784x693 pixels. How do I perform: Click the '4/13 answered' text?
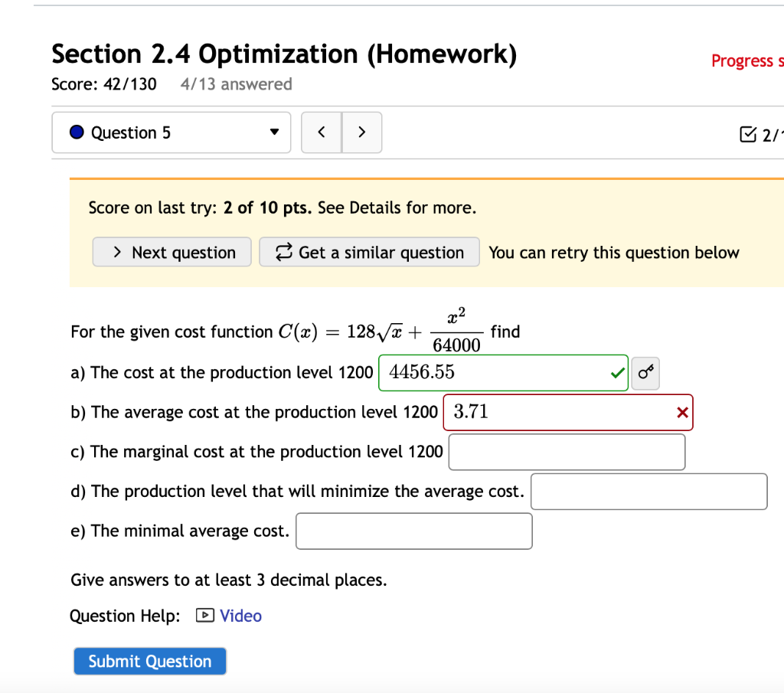236,84
